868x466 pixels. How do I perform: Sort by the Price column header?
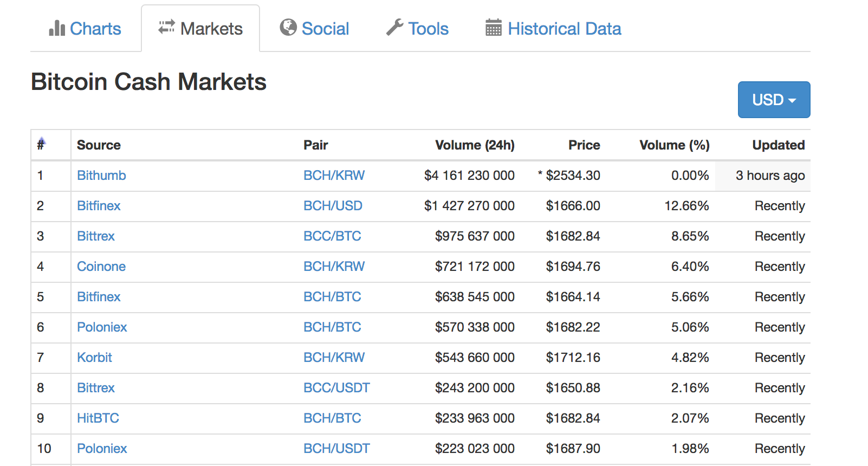click(x=584, y=145)
